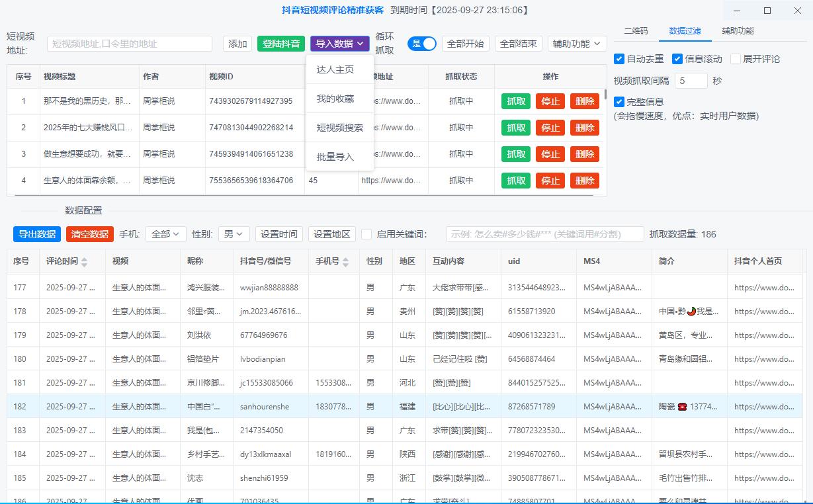813x504 pixels.
Task: Click the 互动内容 column header
Action: 449,261
